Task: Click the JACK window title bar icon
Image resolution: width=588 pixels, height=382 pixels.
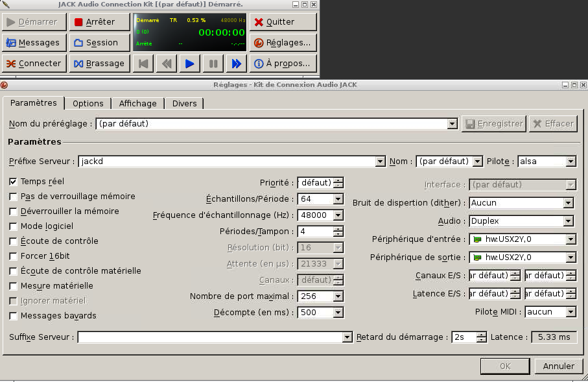Action: pos(5,4)
